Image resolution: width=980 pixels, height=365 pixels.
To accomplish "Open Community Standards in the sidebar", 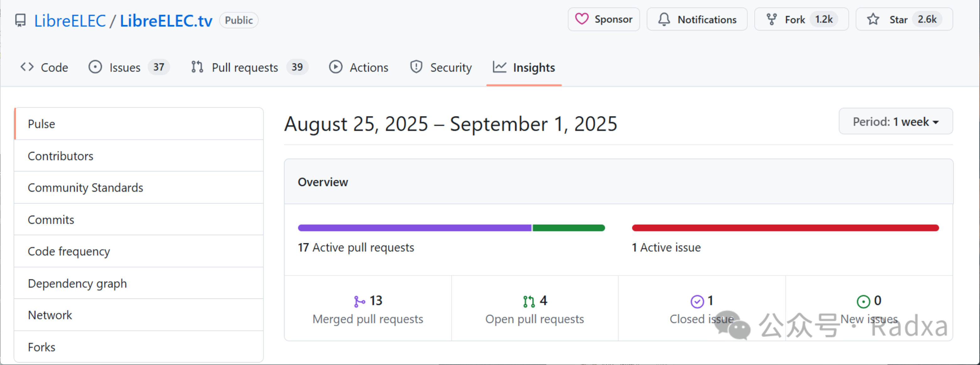I will pos(139,188).
